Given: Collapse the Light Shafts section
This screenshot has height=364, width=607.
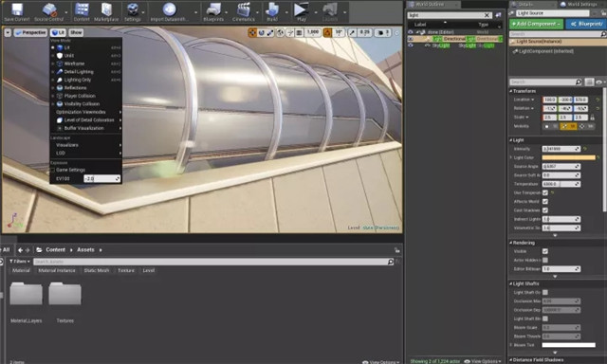Looking at the screenshot, I should coord(510,284).
